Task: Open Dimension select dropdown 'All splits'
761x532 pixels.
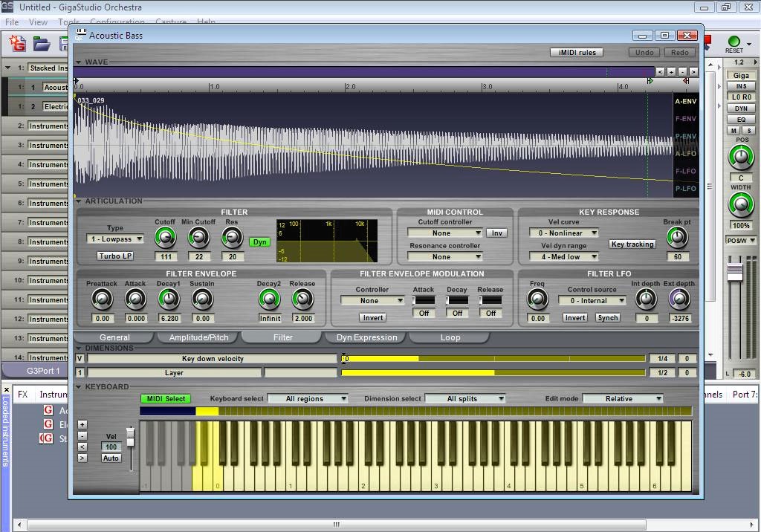Action: [465, 398]
